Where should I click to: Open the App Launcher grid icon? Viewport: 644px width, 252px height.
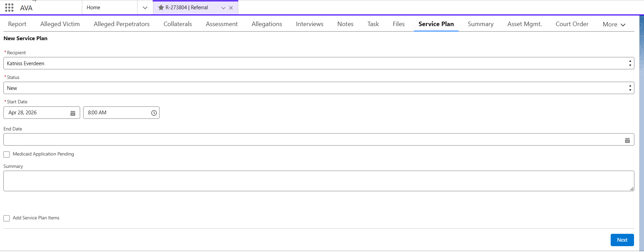[x=9, y=8]
